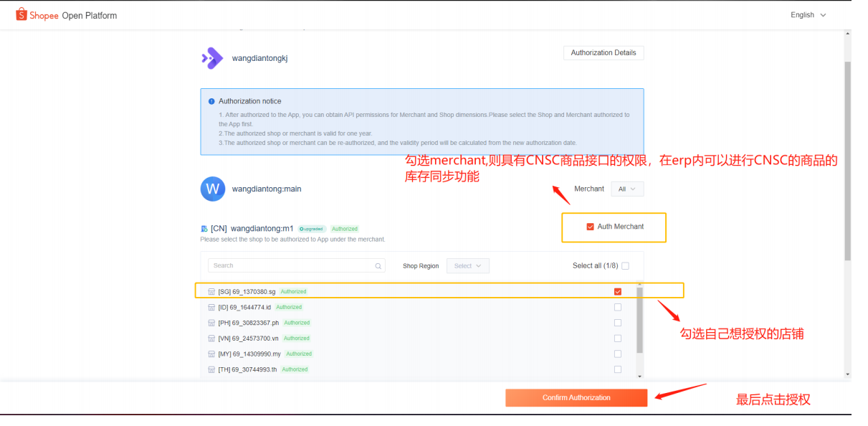This screenshot has height=426, width=868.
Task: Click the Merchant label beside the All dropdown
Action: (x=589, y=189)
